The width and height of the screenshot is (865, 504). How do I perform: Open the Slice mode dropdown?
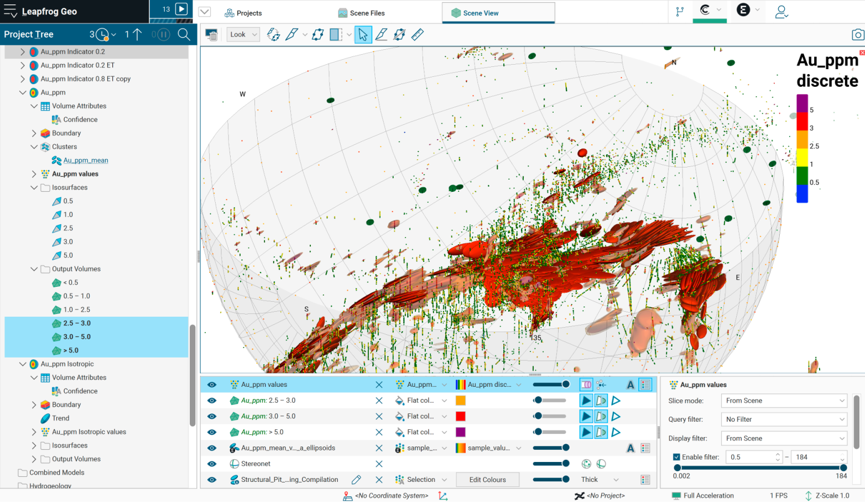pyautogui.click(x=784, y=401)
